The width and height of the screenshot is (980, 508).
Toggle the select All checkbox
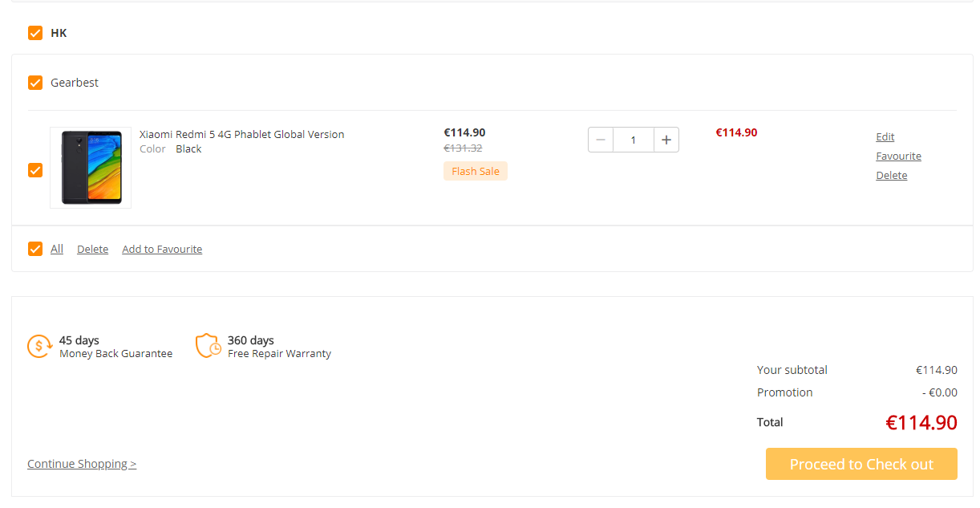[x=35, y=249]
